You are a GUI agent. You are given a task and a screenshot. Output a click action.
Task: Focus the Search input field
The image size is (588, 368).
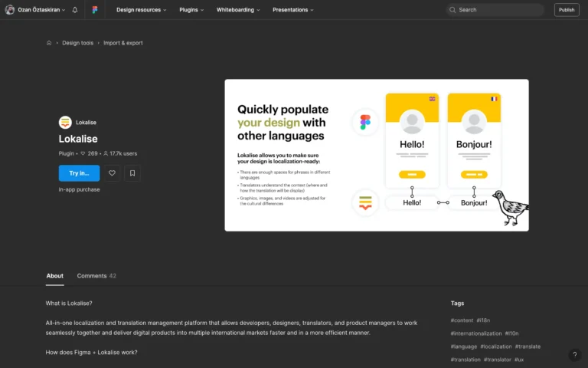(x=495, y=10)
